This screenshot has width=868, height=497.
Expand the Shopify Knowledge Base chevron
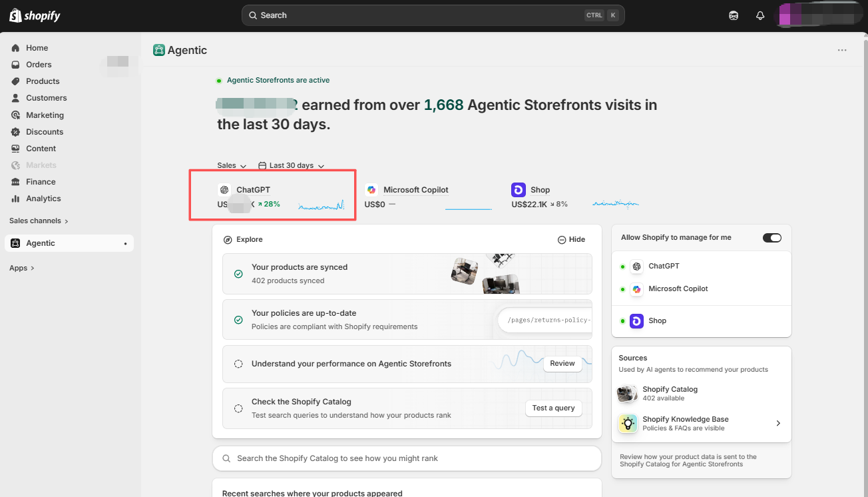[x=778, y=423]
